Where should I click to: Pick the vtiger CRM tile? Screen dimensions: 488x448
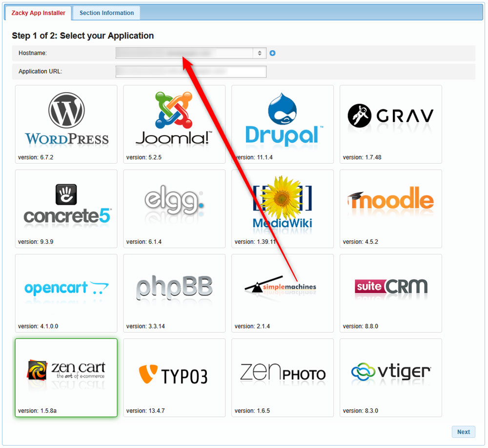[x=390, y=375]
